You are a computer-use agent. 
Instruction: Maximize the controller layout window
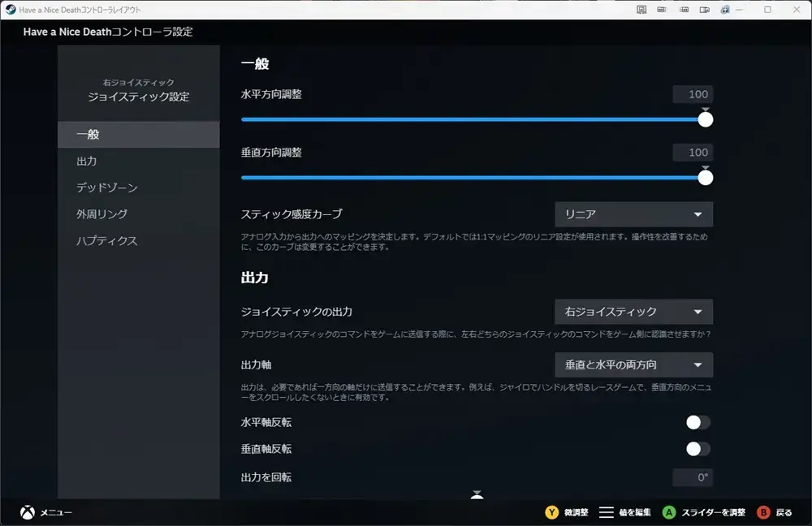tap(767, 9)
